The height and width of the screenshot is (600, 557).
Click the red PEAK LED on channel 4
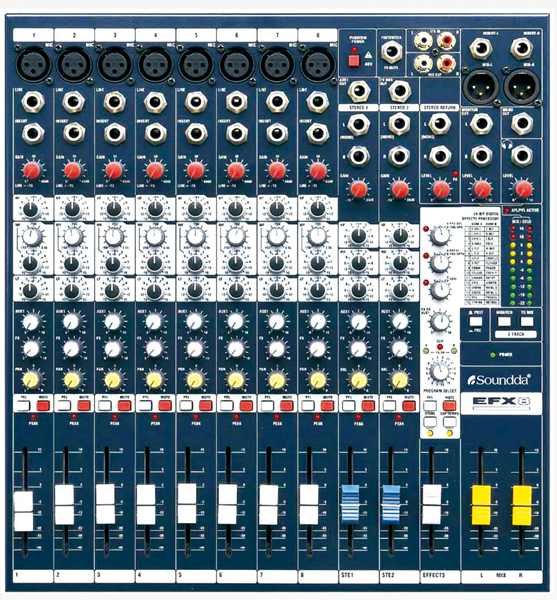click(x=155, y=417)
